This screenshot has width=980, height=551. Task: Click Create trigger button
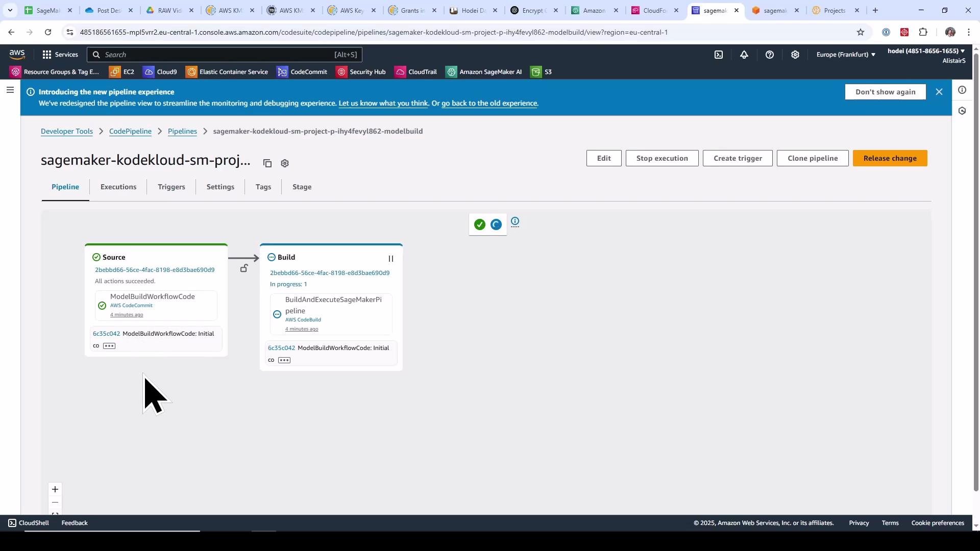[738, 158]
